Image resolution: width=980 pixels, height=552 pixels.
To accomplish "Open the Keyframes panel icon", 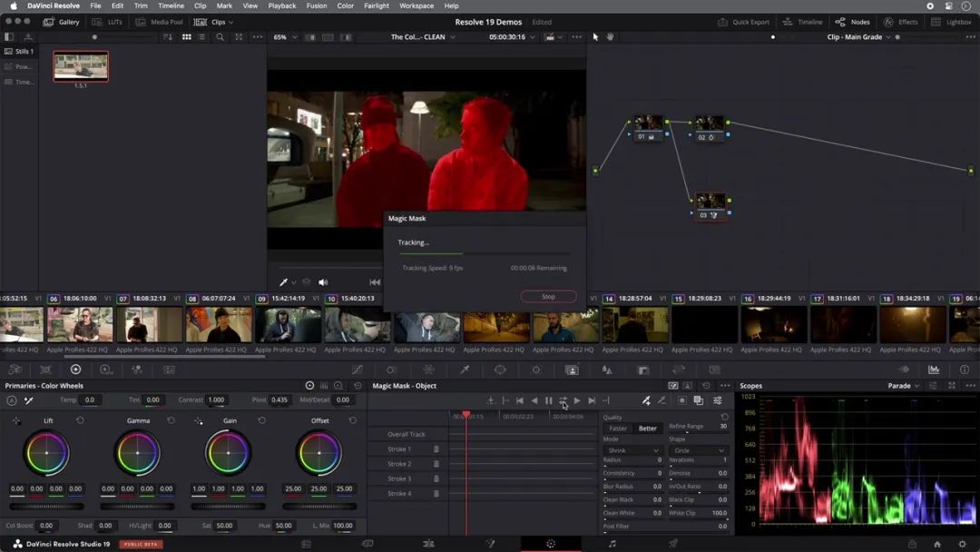I will (904, 370).
